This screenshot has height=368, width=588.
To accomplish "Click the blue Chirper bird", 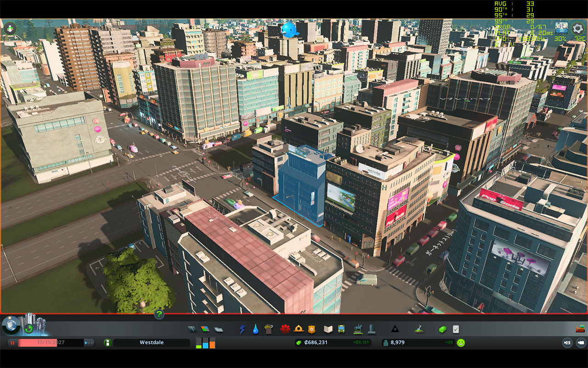I will [x=290, y=29].
